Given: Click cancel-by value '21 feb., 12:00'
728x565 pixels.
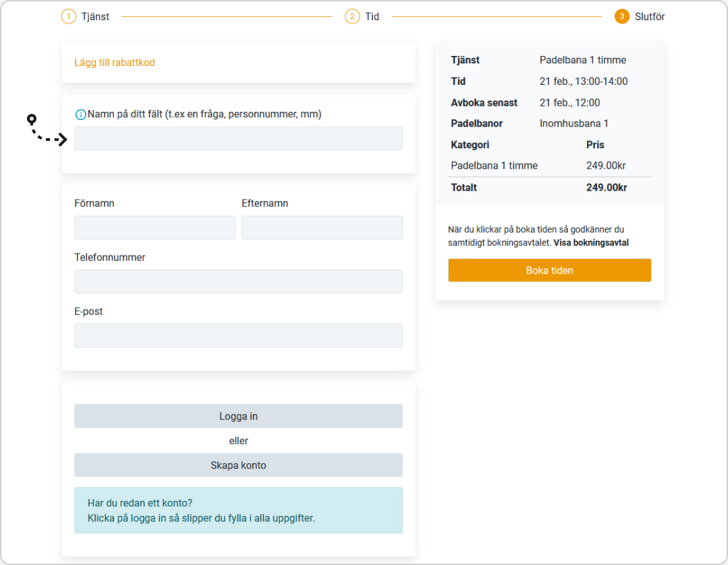Looking at the screenshot, I should [569, 102].
